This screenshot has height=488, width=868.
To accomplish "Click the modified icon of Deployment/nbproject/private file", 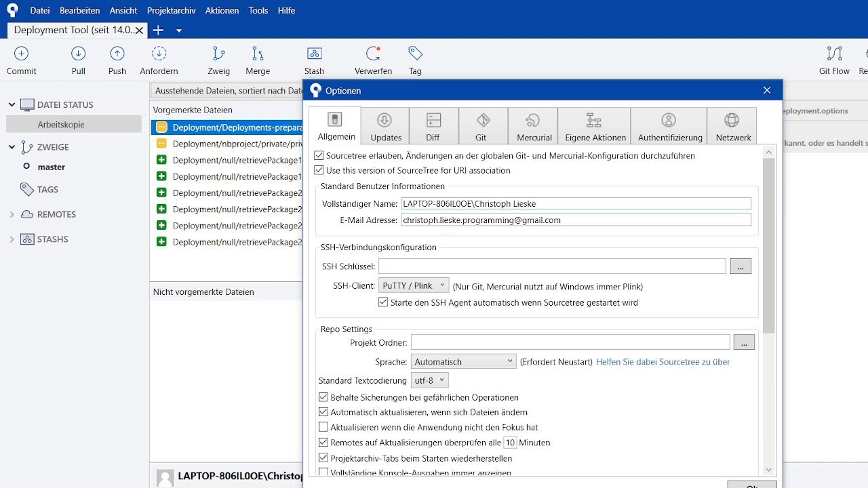I will tap(161, 144).
